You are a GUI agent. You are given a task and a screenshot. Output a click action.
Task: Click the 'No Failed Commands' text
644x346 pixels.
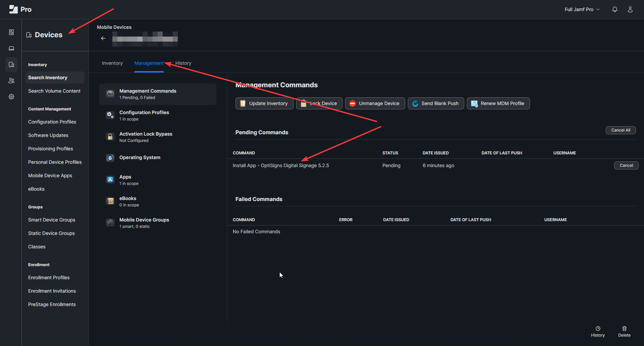pos(256,232)
